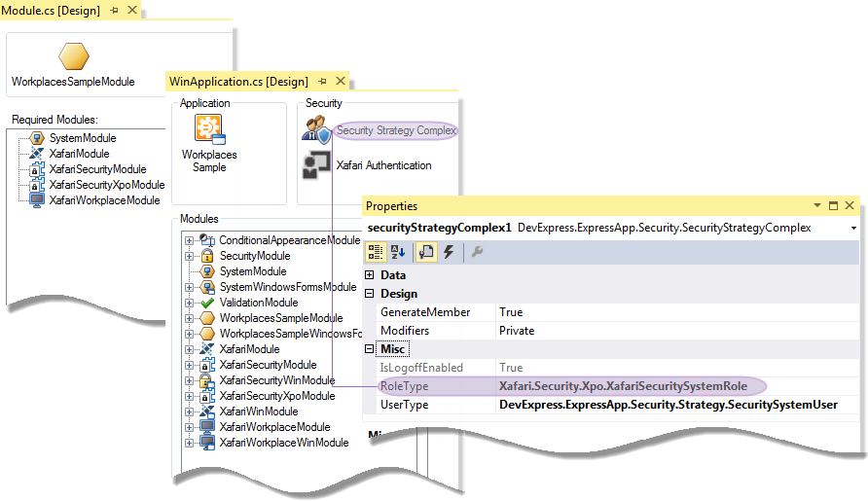The width and height of the screenshot is (868, 501).
Task: Select the Xafari Authentication icon
Action: 316,165
